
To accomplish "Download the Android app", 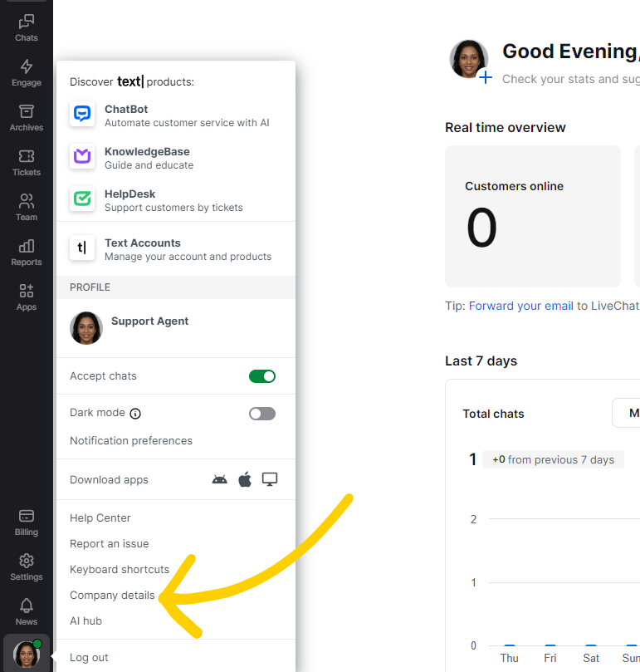I will pyautogui.click(x=220, y=479).
